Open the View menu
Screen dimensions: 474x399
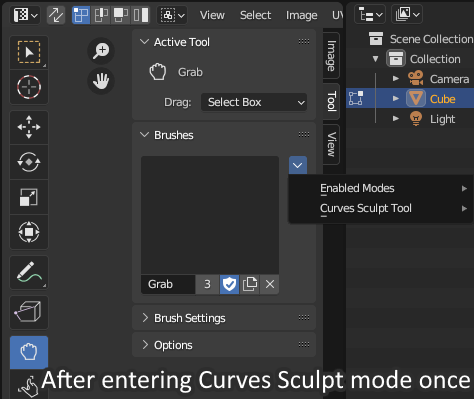tap(212, 15)
